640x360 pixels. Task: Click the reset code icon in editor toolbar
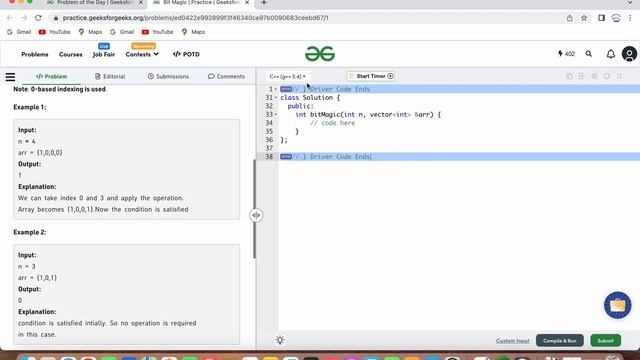[x=582, y=76]
